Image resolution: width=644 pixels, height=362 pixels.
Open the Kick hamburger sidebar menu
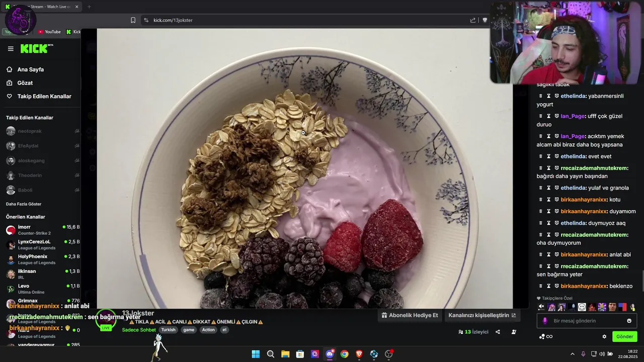tap(11, 49)
